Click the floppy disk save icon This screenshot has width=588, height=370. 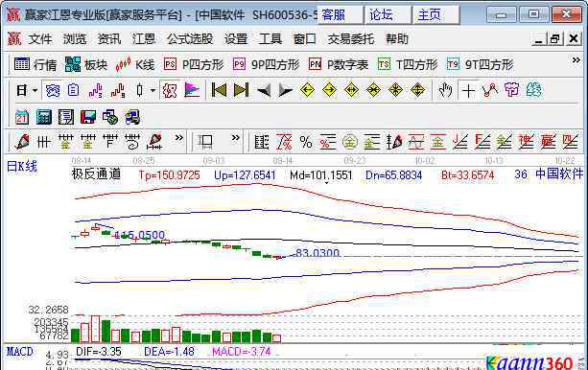point(88,117)
